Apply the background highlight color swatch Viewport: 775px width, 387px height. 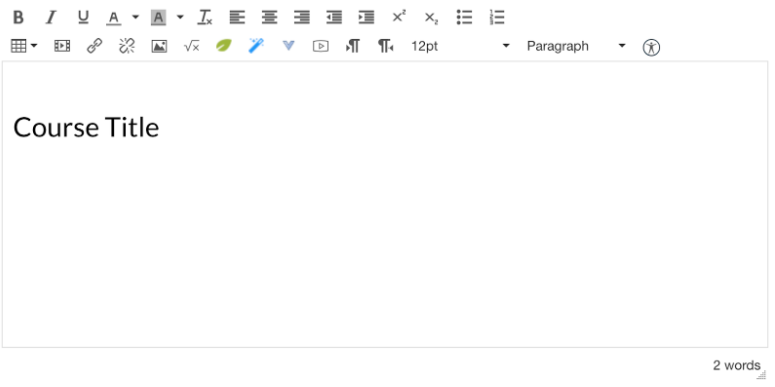click(158, 17)
